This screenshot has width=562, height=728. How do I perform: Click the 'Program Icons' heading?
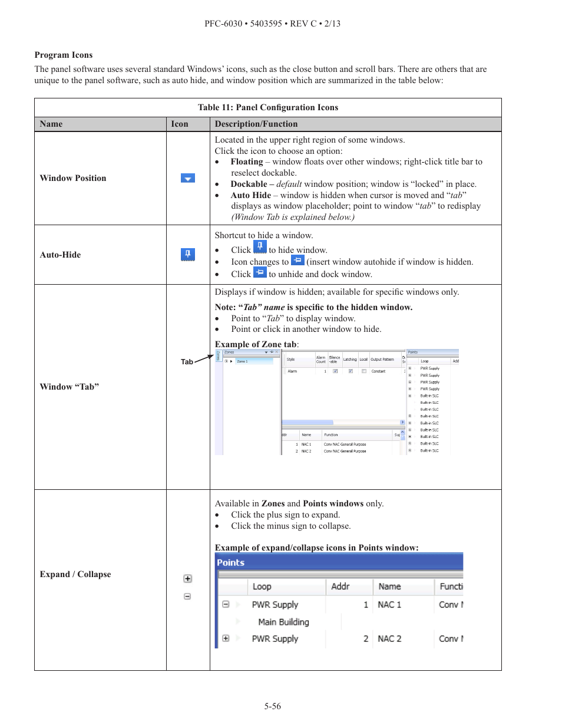point(64,55)
